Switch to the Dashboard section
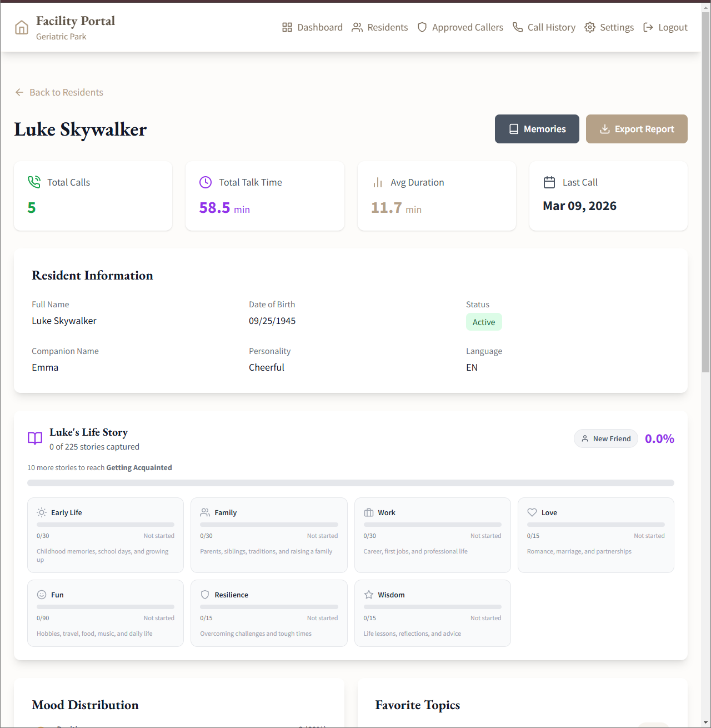This screenshot has height=728, width=711. pyautogui.click(x=312, y=27)
